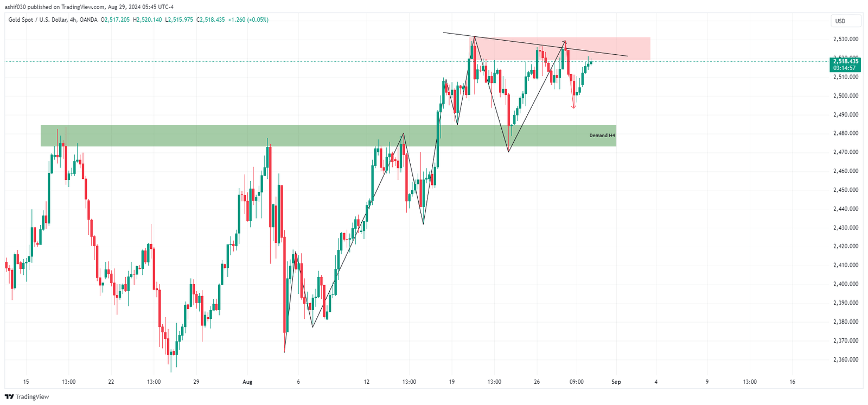Click the high value H2,520.140

[x=147, y=20]
